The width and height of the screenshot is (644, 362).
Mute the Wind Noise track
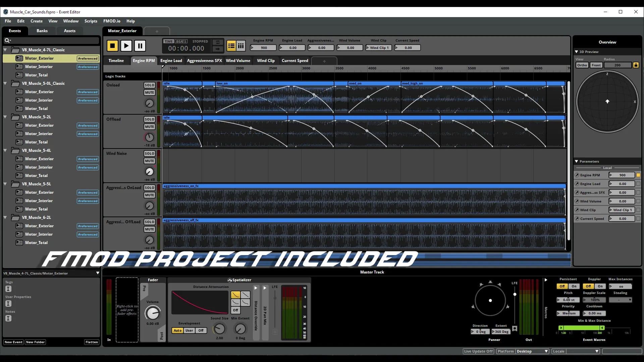(x=149, y=161)
